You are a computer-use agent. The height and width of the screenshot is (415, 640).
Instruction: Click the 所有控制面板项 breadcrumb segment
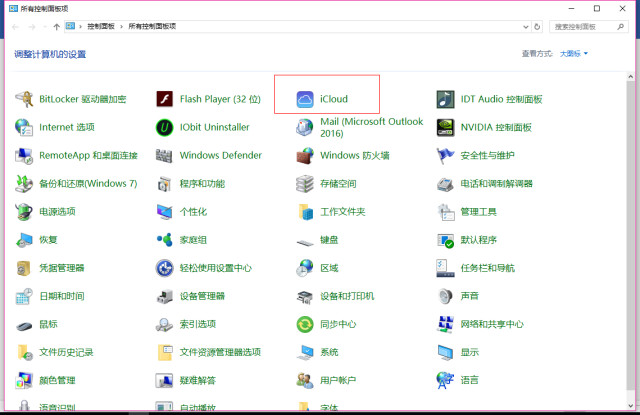point(152,27)
